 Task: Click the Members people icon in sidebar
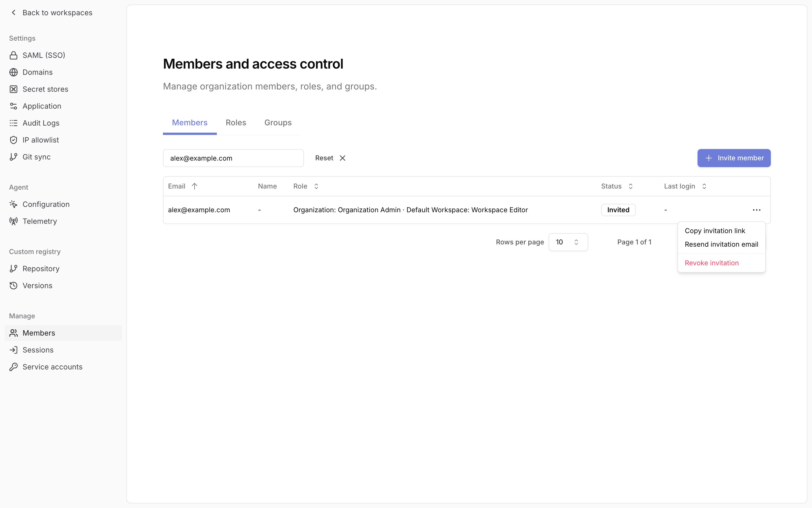[x=14, y=333]
